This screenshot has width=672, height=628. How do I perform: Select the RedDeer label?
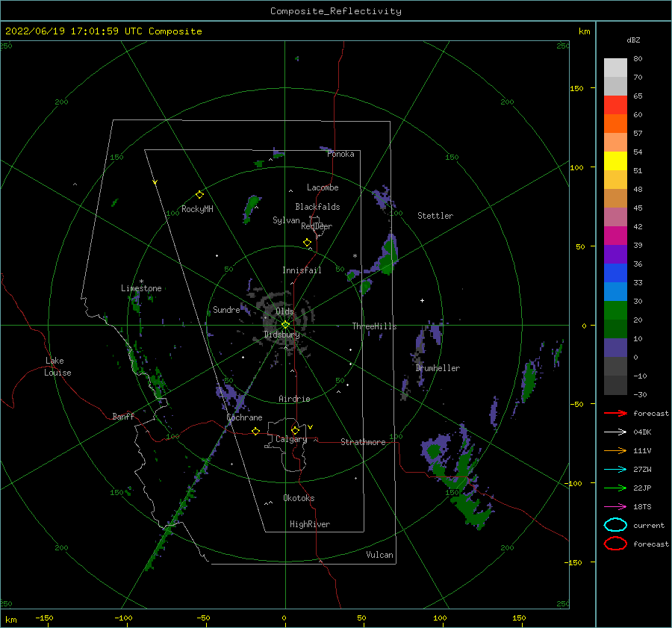coord(317,226)
